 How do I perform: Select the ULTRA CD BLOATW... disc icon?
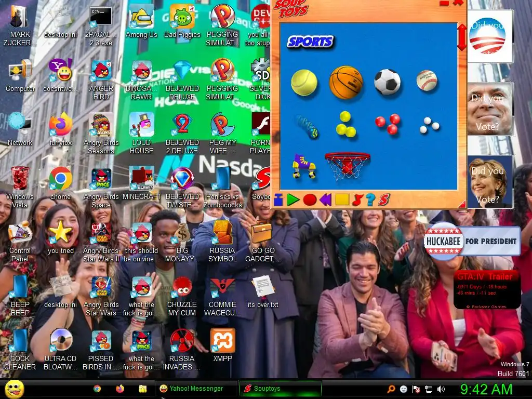pos(61,350)
